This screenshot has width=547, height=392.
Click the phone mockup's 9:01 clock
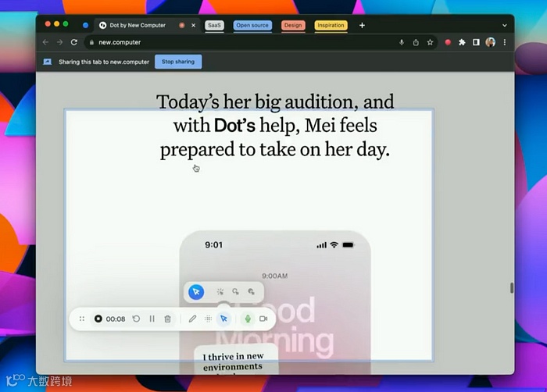coord(214,245)
